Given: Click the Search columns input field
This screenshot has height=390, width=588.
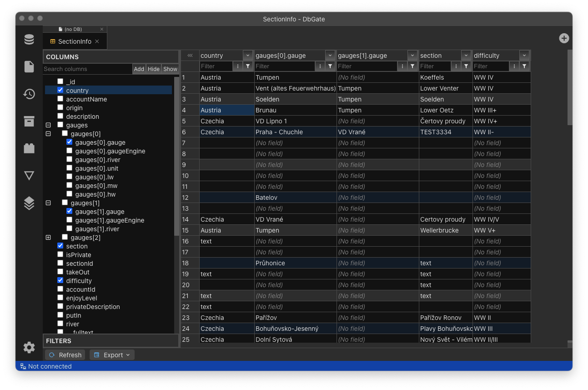Looking at the screenshot, I should pos(87,69).
